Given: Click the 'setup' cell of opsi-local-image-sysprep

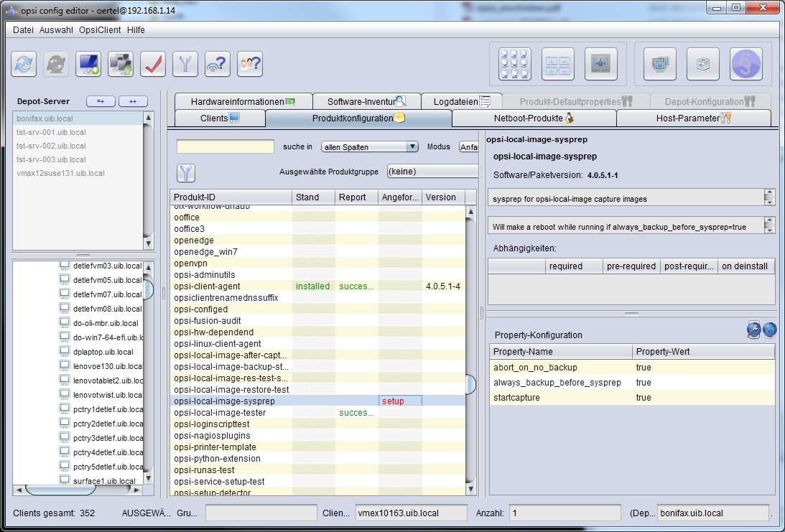Looking at the screenshot, I should (x=400, y=401).
